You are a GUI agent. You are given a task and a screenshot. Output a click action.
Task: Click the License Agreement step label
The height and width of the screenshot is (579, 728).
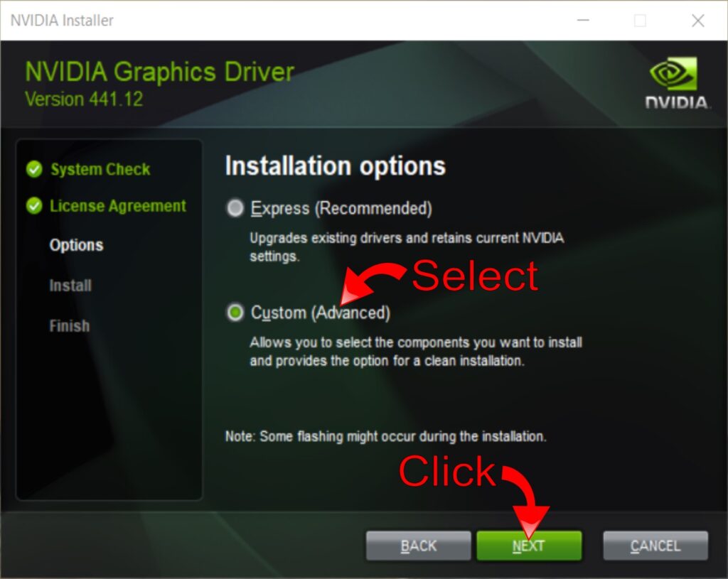pos(117,207)
